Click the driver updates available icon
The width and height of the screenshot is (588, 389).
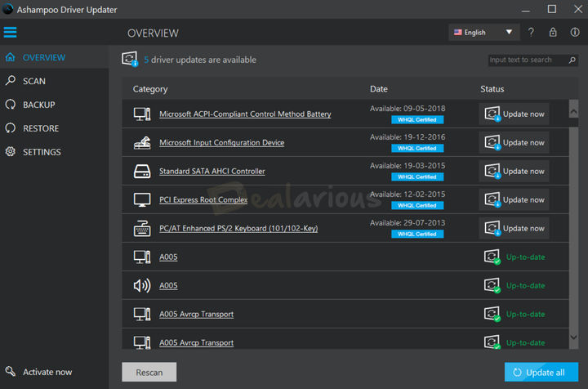[130, 60]
